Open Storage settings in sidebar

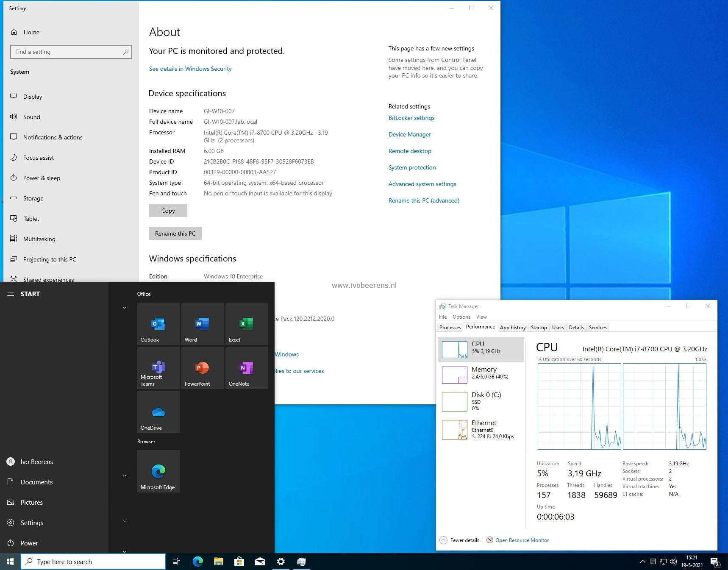pos(71,198)
